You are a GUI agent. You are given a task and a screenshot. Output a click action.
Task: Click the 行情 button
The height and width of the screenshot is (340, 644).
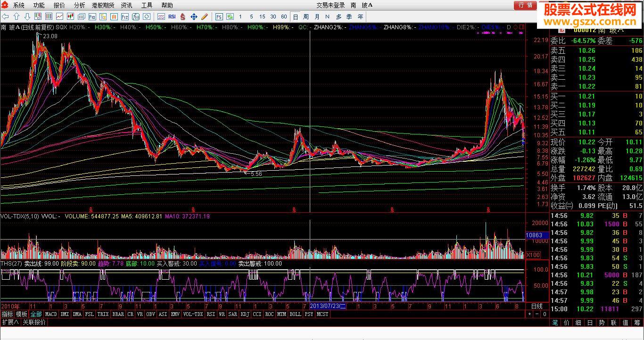(525, 5)
